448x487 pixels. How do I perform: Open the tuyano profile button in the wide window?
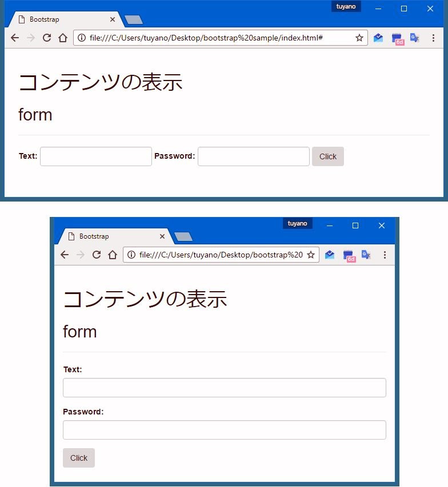(x=346, y=7)
